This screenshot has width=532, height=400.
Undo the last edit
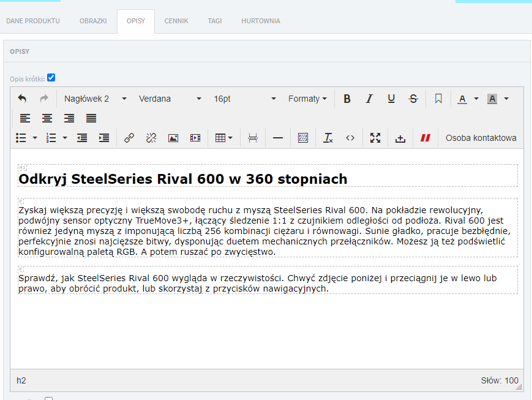(22, 99)
